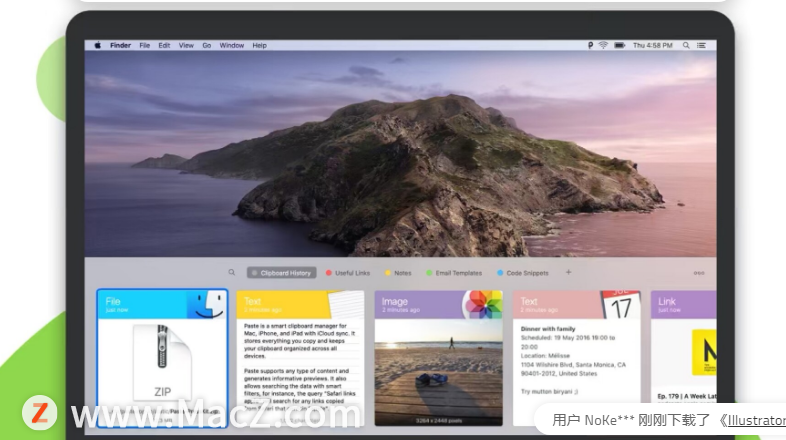Image resolution: width=786 pixels, height=440 pixels.
Task: Open the Finder menu
Action: tap(120, 45)
